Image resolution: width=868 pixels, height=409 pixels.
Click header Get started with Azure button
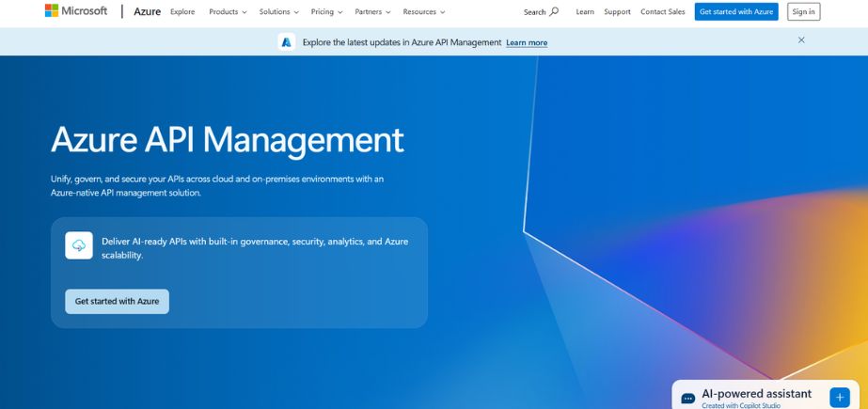(x=736, y=11)
